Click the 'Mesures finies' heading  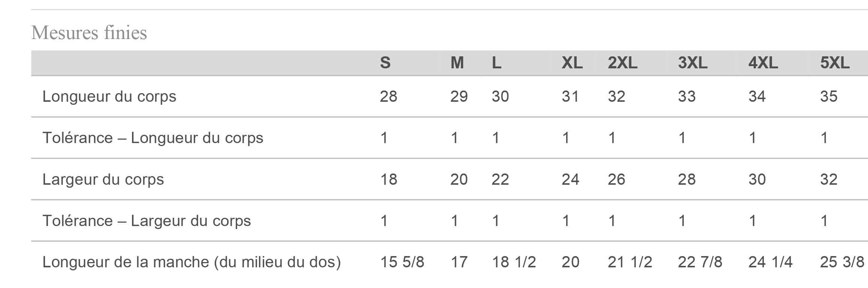pyautogui.click(x=89, y=33)
